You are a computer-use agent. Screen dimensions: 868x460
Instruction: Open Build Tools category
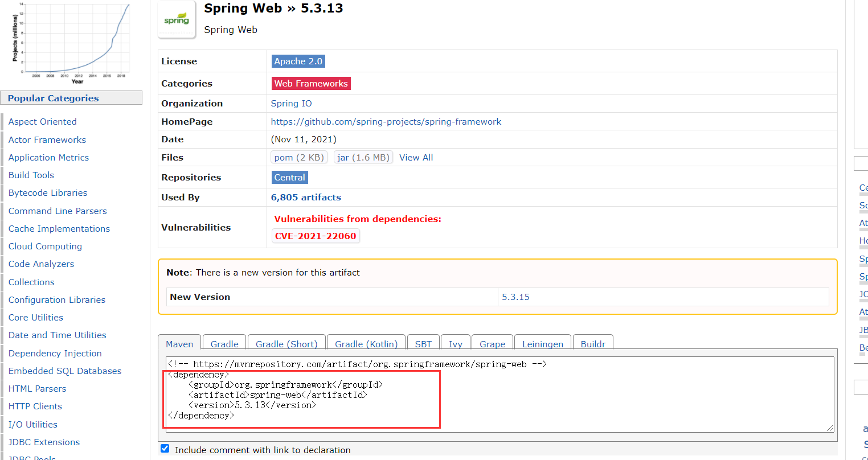(31, 175)
